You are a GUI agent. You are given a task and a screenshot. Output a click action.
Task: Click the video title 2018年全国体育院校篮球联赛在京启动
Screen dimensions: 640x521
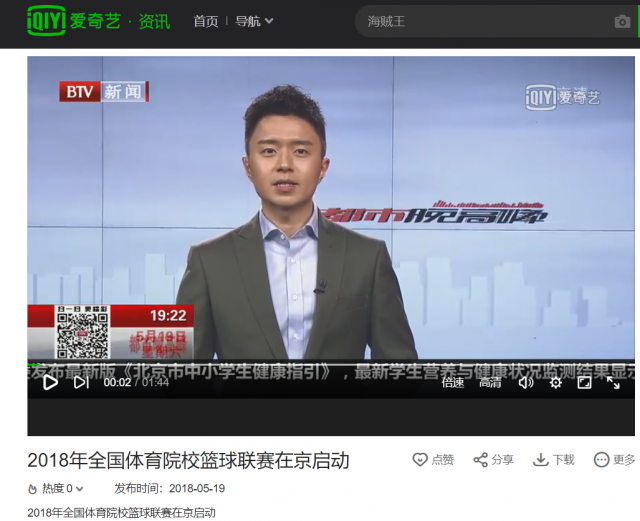coord(188,460)
